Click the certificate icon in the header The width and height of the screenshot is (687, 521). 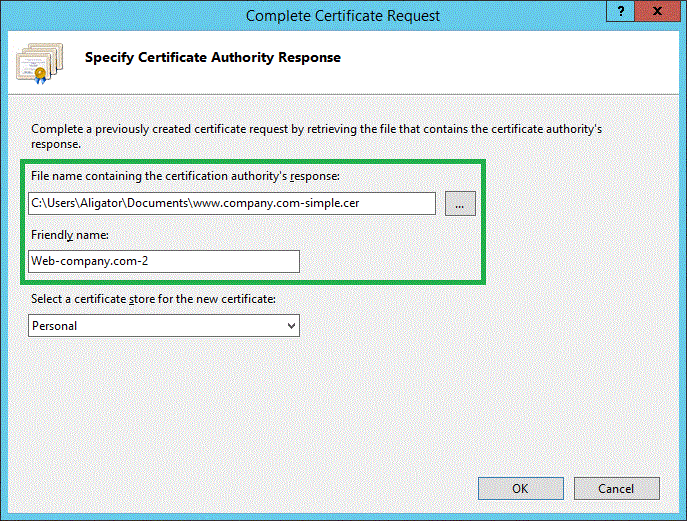[37, 62]
